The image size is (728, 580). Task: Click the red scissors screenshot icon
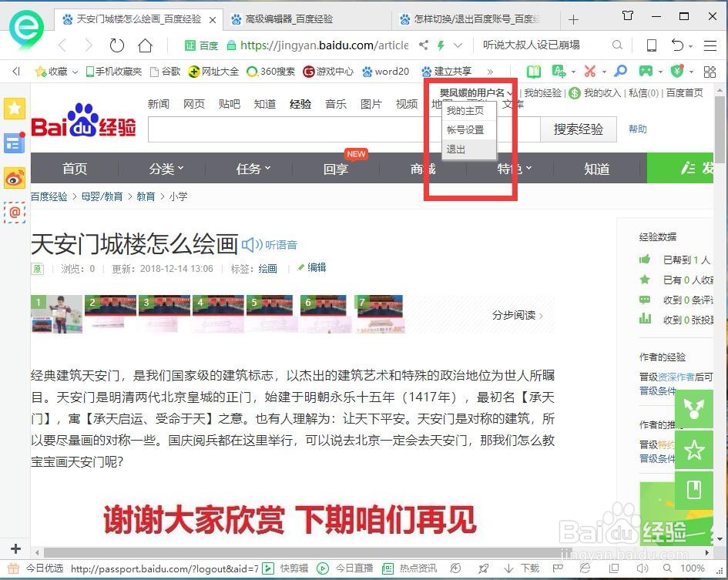(590, 71)
